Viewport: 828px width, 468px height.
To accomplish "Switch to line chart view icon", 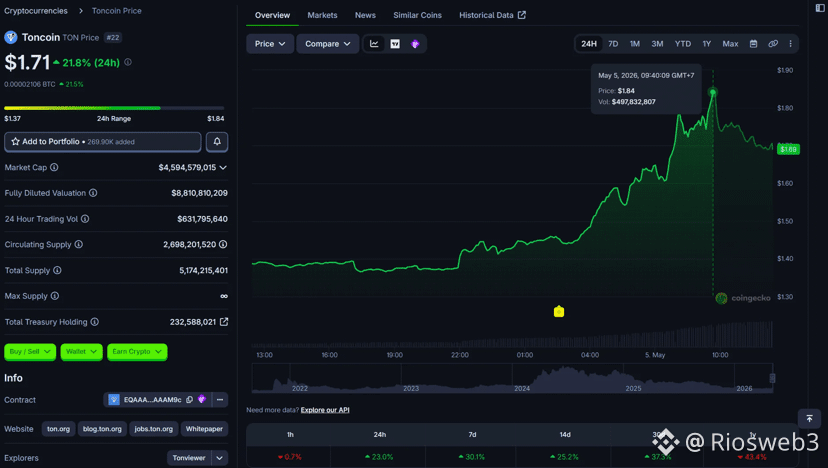I will click(374, 44).
